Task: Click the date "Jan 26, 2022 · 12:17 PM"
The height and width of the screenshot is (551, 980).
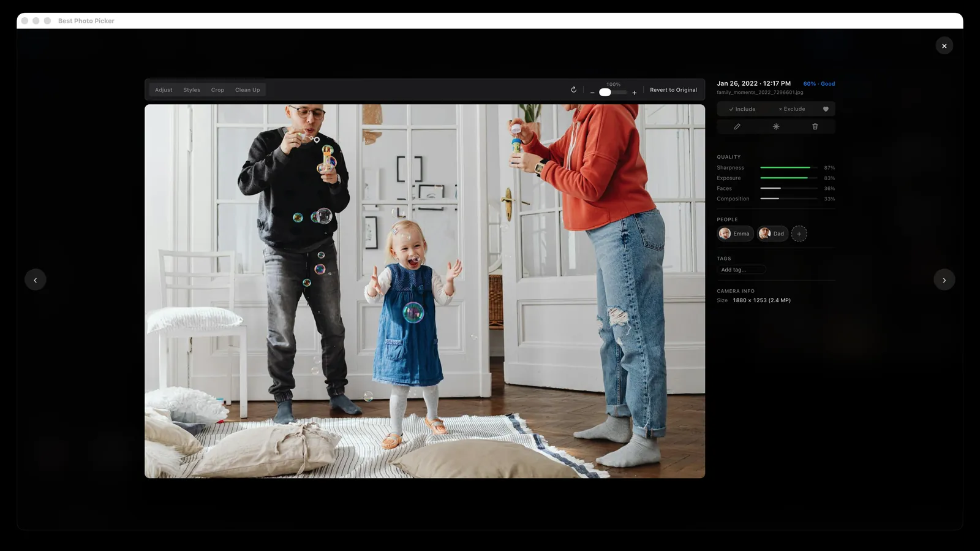Action: click(753, 83)
